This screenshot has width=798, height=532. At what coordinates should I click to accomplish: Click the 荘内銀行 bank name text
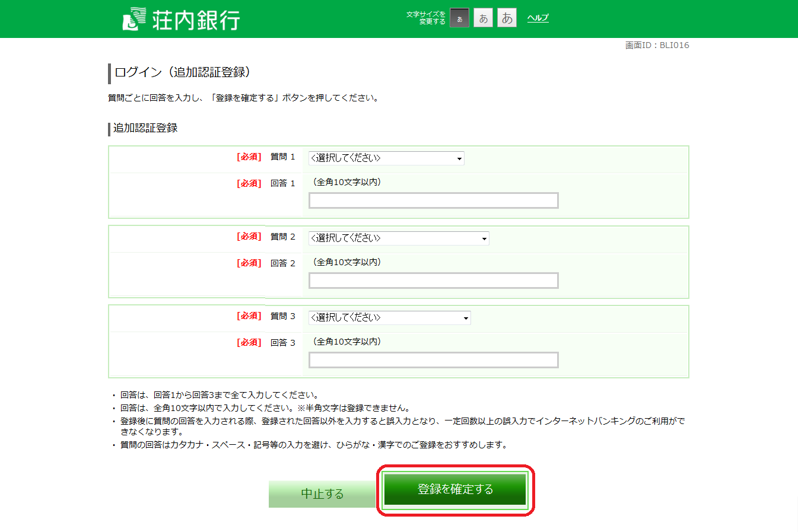pos(196,20)
